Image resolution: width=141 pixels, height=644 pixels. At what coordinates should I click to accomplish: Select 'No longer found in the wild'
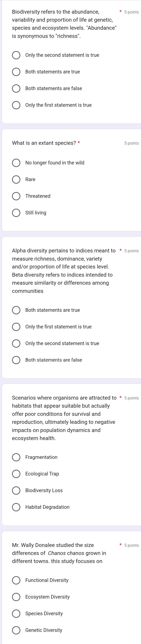[x=16, y=163]
